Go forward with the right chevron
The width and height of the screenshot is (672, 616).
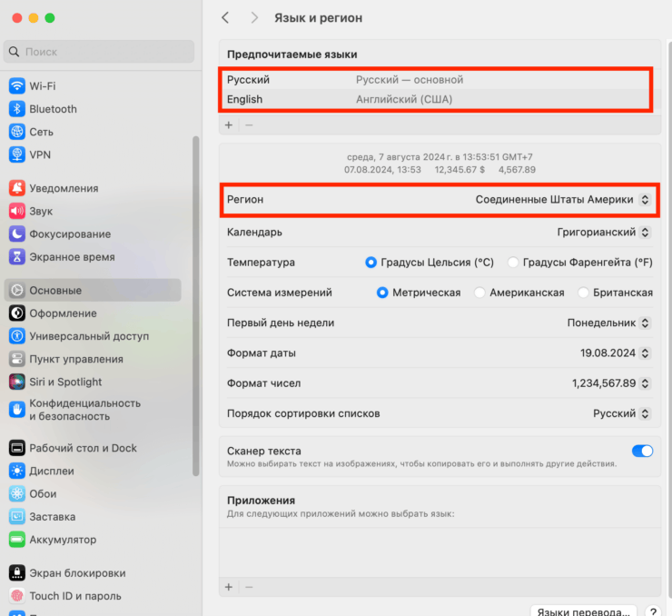click(x=254, y=17)
